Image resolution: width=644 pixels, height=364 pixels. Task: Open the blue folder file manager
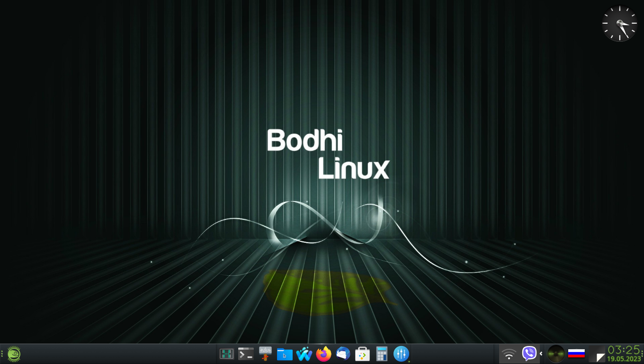coord(285,354)
